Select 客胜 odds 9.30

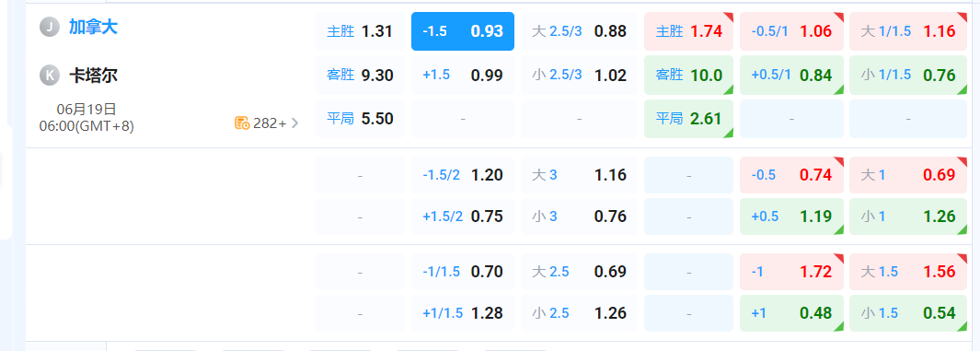[x=360, y=75]
